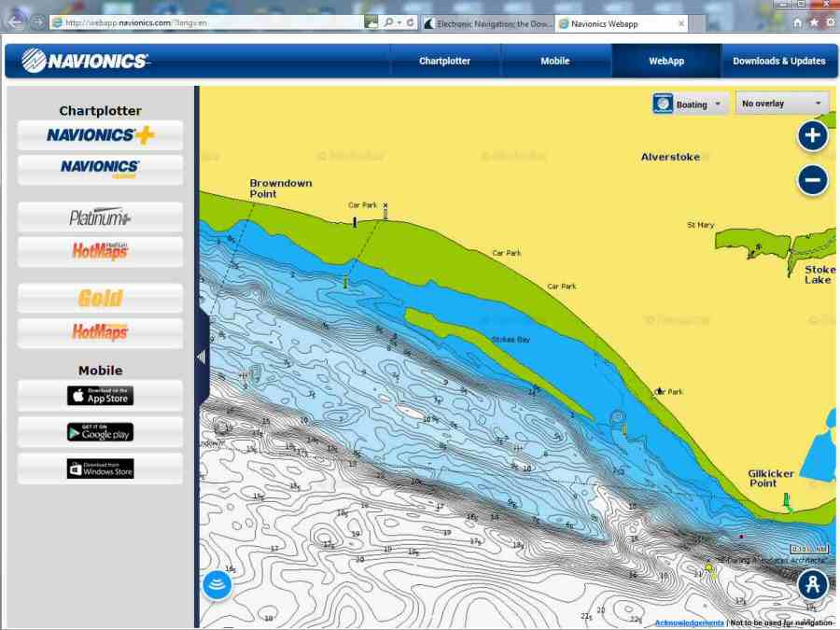Click browser Home icon
Viewport: 840px width, 630px height.
(x=798, y=22)
